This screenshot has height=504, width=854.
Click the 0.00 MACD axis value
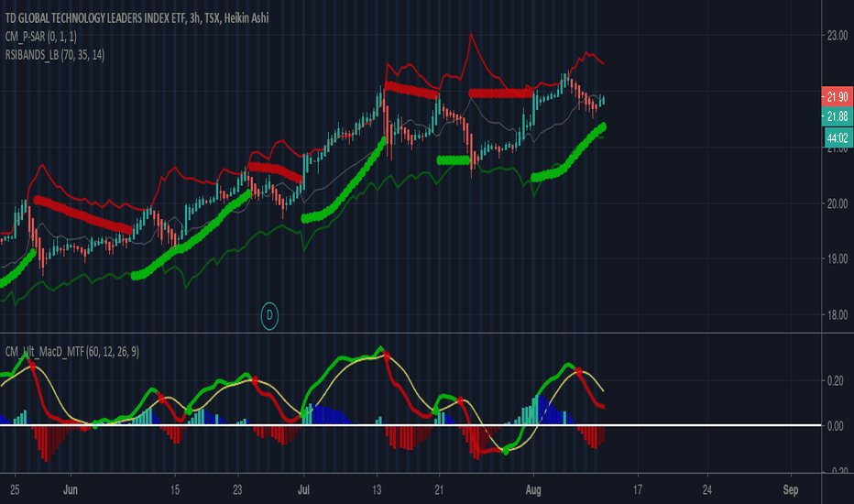(835, 426)
